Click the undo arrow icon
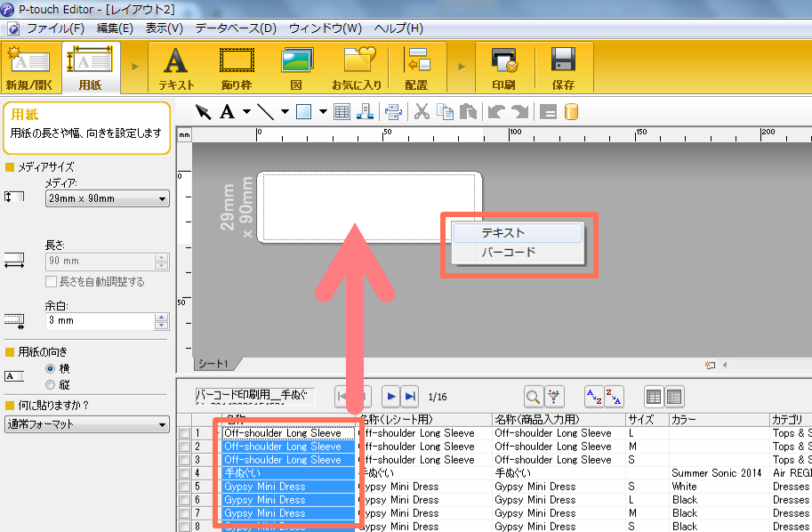Viewport: 812px width, 532px height. (496, 112)
